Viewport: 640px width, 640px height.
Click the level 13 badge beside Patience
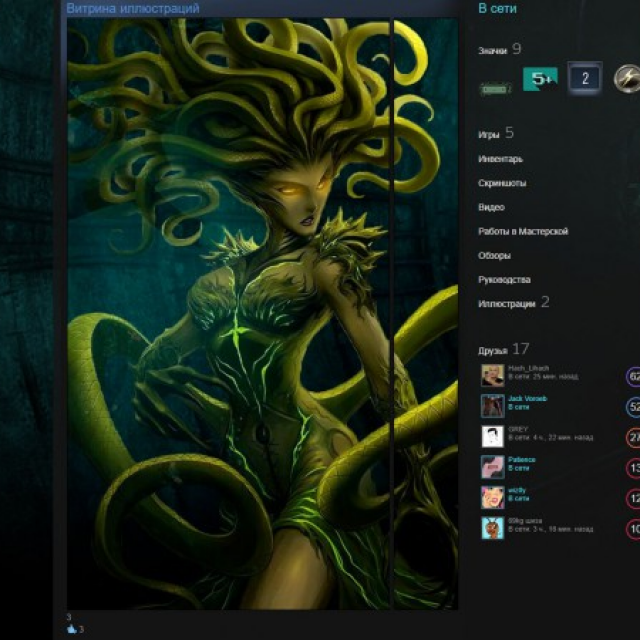pyautogui.click(x=633, y=468)
